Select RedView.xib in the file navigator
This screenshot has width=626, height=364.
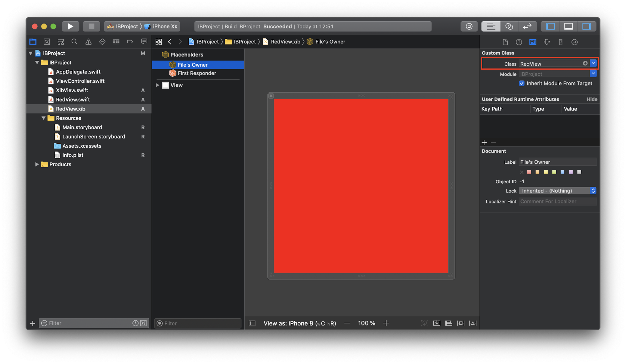coord(70,108)
